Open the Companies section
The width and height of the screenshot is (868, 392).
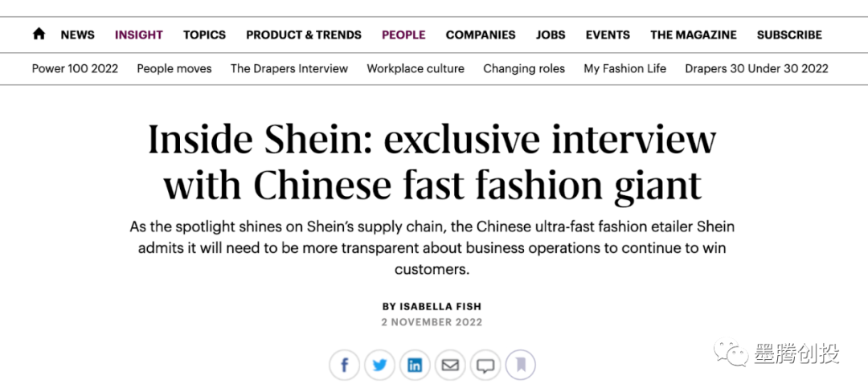[x=481, y=35]
